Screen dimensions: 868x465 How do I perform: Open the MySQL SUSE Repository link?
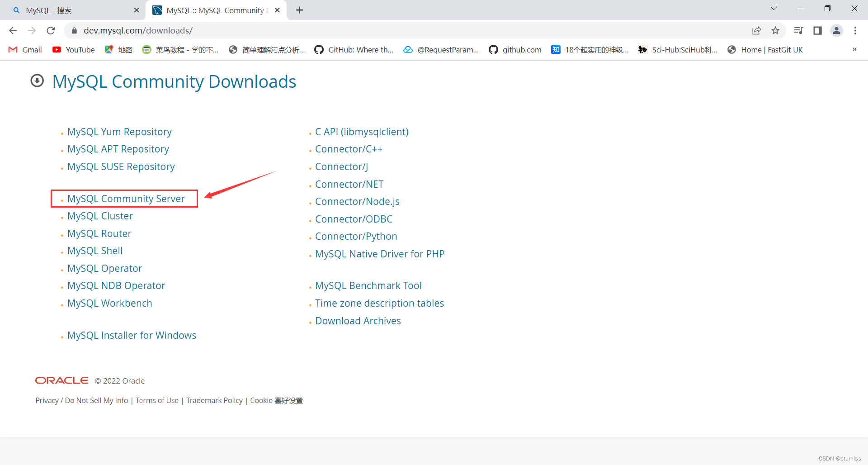click(x=121, y=166)
